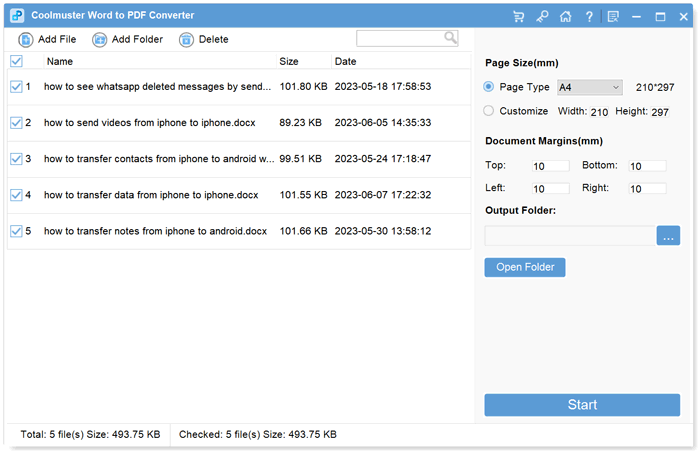Click the Start conversion button
The image size is (700, 453).
pos(582,404)
